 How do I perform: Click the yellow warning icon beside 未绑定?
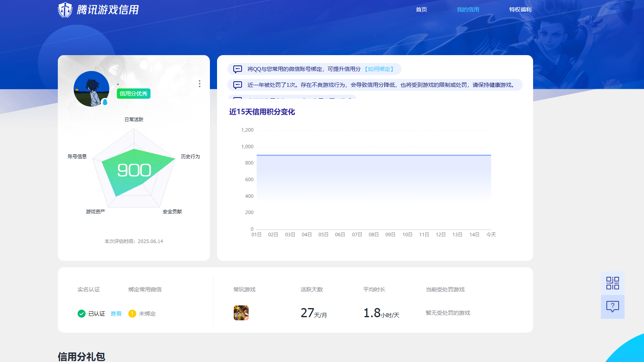pos(132,314)
